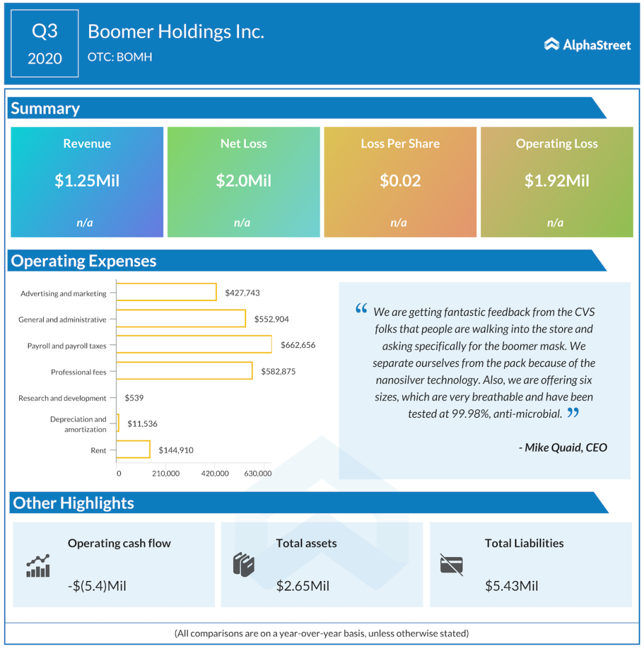Click the Rent bar in chart

[134, 449]
